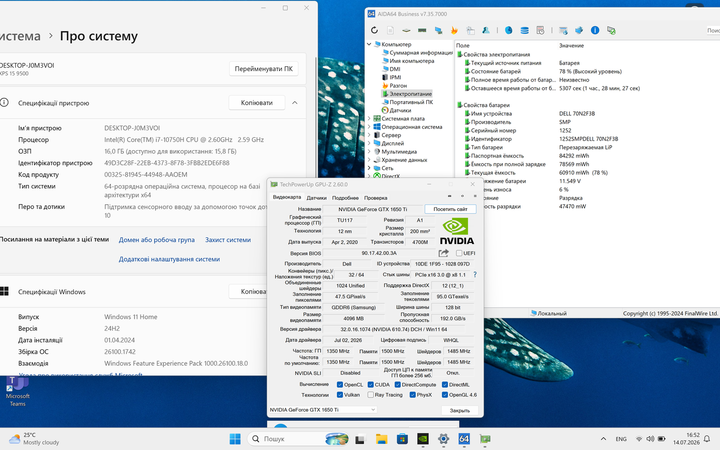Collapse the Компьютер tree node
720x450 pixels.
(369, 44)
